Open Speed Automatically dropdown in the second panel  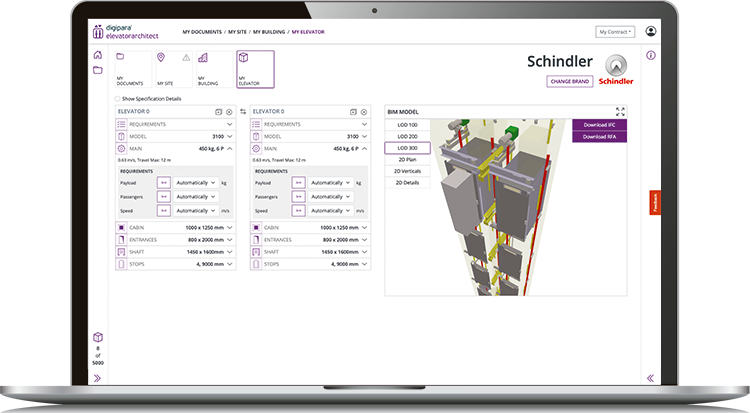coord(331,211)
